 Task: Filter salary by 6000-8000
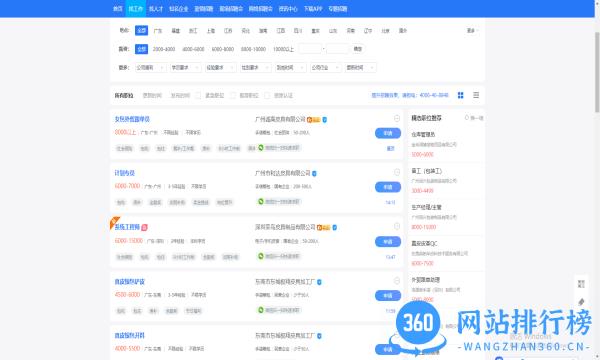(x=223, y=49)
